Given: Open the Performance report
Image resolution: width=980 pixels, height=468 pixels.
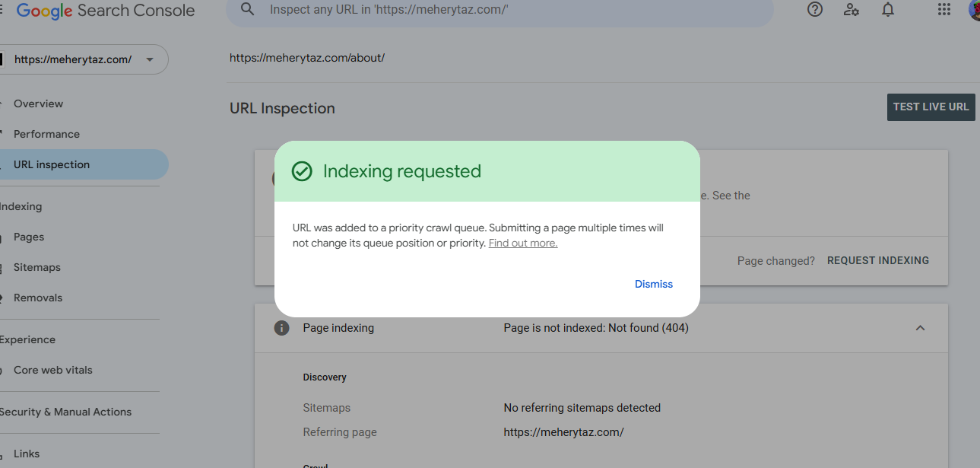Looking at the screenshot, I should coord(46,134).
